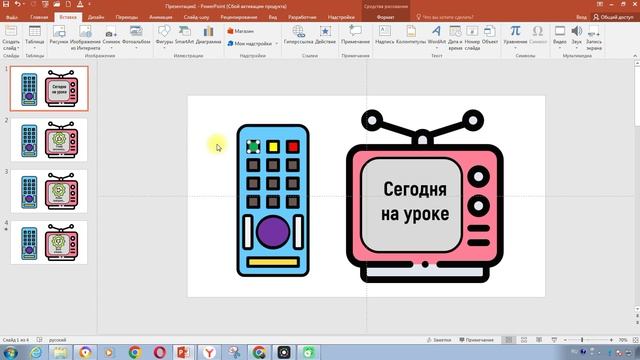This screenshot has height=360, width=640.
Task: Insert WordArt text
Action: tap(437, 36)
